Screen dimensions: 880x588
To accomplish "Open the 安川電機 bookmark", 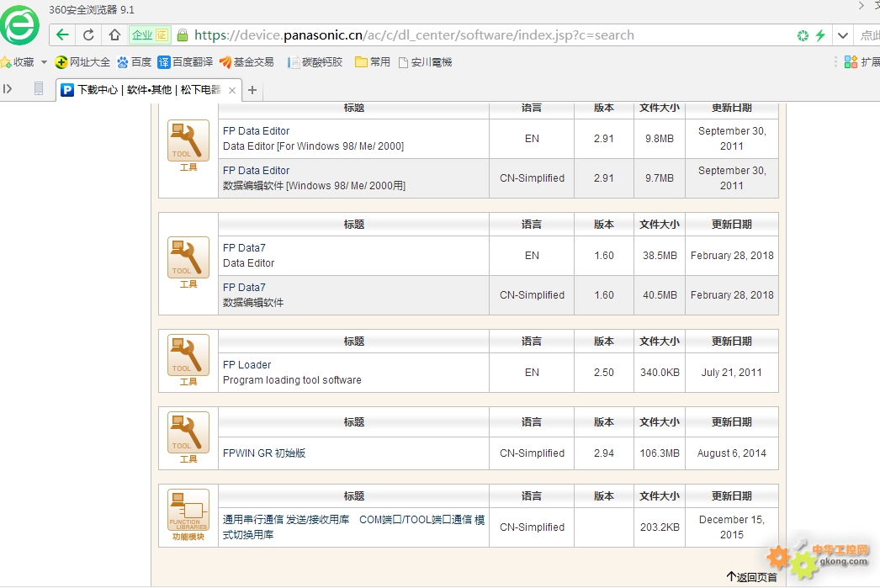I will pos(425,61).
